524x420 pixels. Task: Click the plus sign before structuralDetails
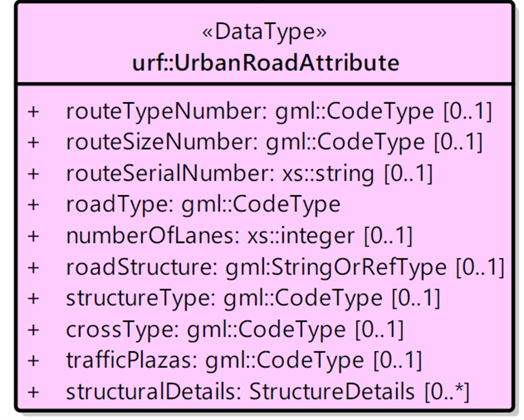[x=33, y=392]
